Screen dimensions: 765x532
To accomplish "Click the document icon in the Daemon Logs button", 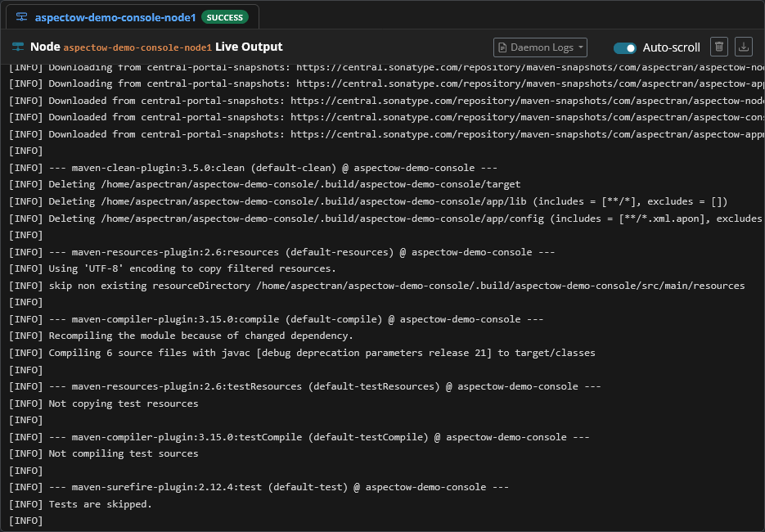I will [x=502, y=47].
